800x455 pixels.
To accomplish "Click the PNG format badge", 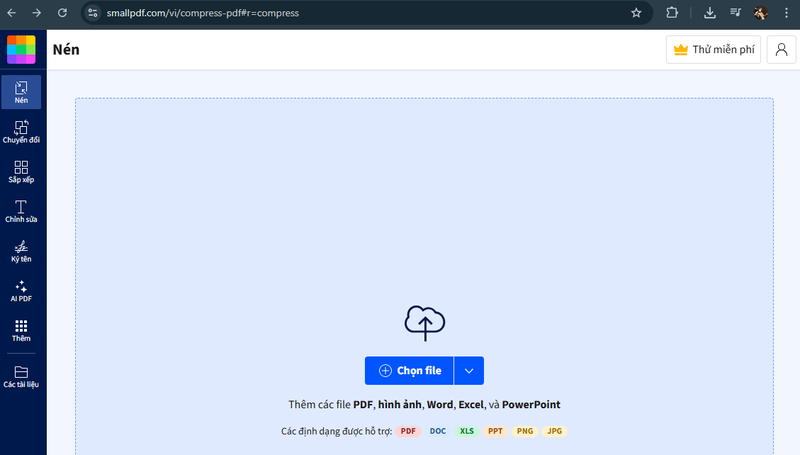I will tap(525, 431).
